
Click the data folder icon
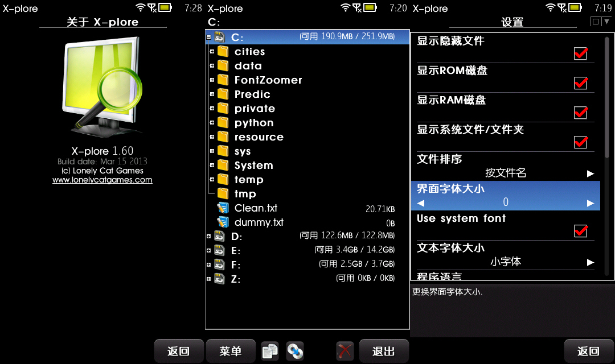coord(223,65)
